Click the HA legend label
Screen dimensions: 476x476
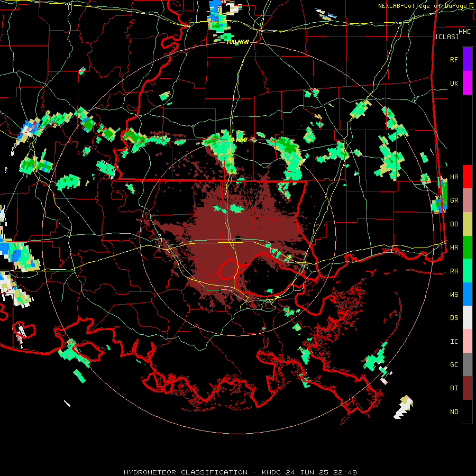point(454,177)
